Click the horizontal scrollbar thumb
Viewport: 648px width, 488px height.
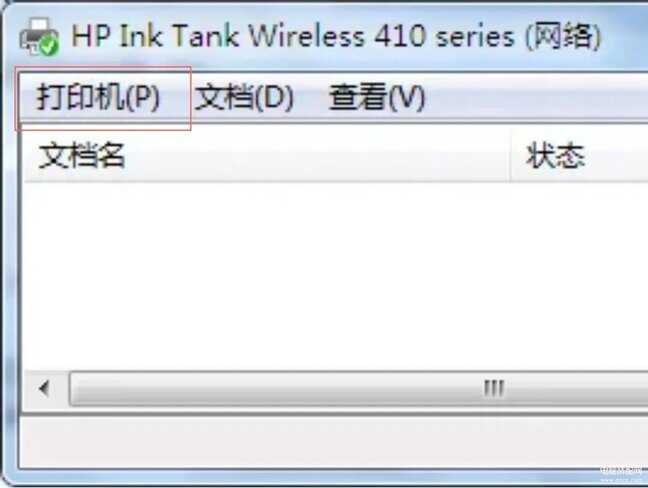(x=358, y=388)
